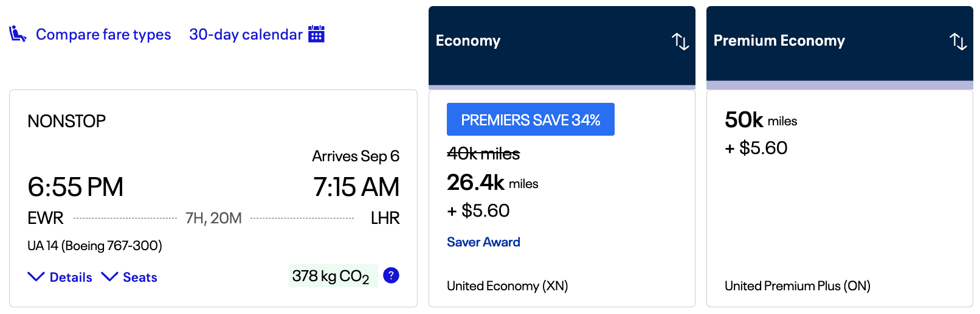980x314 pixels.
Task: Sort by Premium Economy using the arrows icon
Action: pyautogui.click(x=958, y=41)
